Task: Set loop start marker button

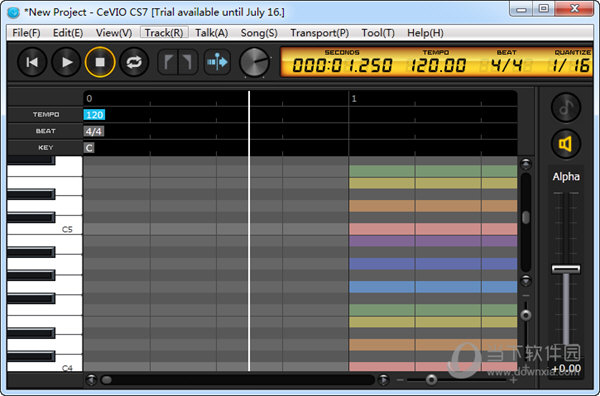Action: [x=168, y=62]
